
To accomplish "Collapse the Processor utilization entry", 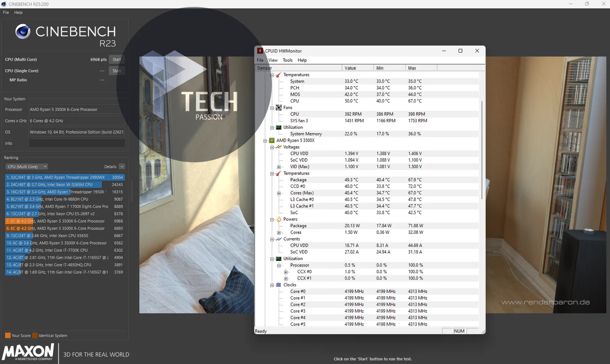I will (x=279, y=265).
